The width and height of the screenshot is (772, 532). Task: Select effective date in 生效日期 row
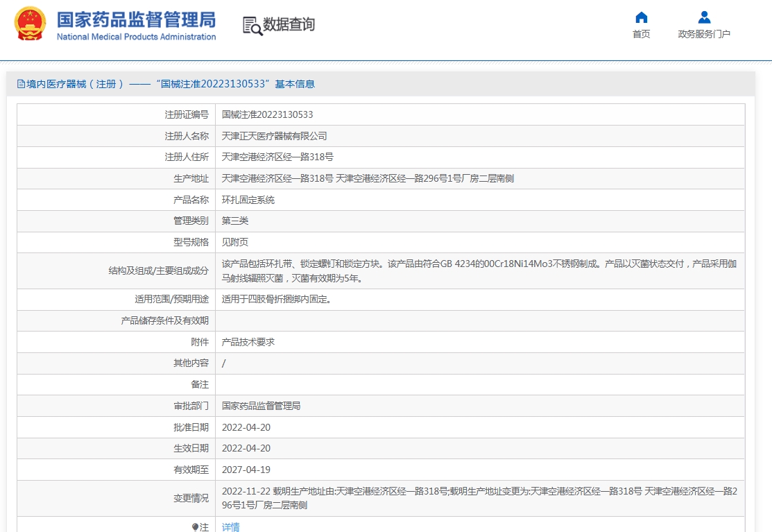pyautogui.click(x=246, y=448)
